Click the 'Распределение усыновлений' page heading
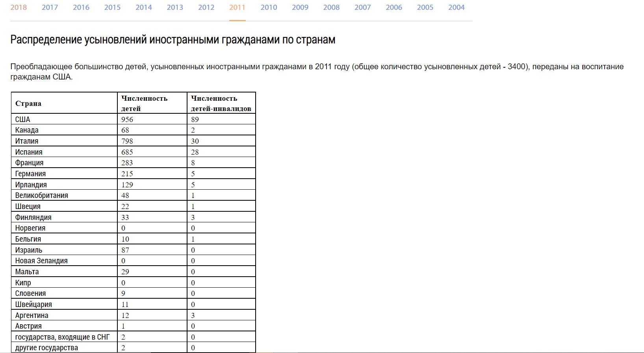The width and height of the screenshot is (644, 353). (173, 40)
